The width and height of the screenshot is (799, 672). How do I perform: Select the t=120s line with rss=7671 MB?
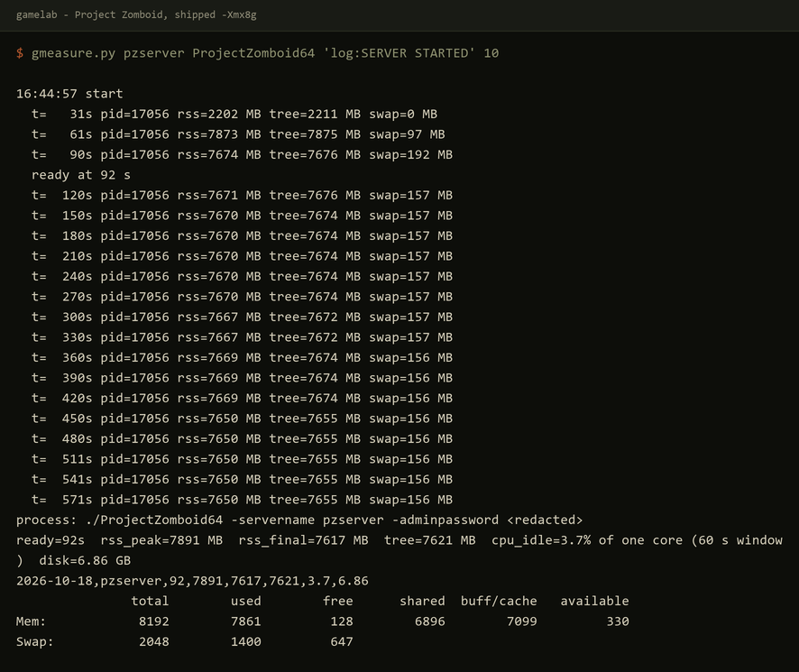(x=242, y=195)
